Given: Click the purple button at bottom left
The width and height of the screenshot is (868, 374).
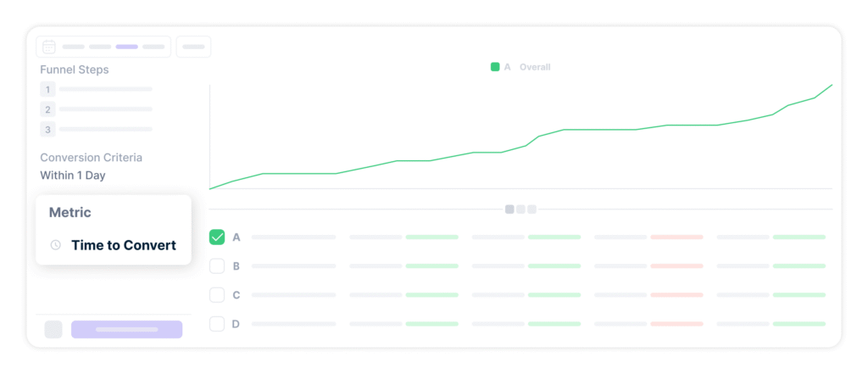Looking at the screenshot, I should (126, 329).
